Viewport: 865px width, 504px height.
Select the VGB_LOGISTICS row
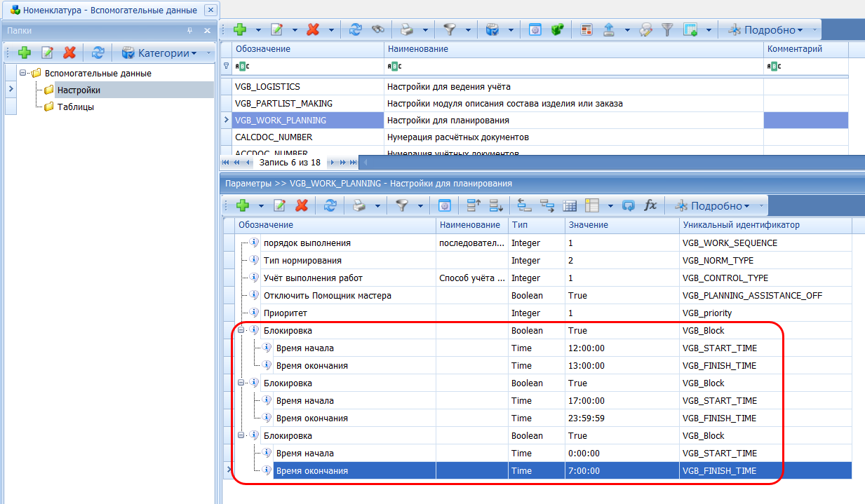click(268, 87)
